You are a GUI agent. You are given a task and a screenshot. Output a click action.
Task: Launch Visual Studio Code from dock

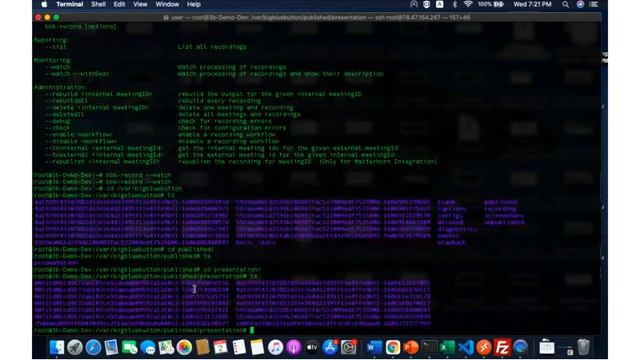466,347
